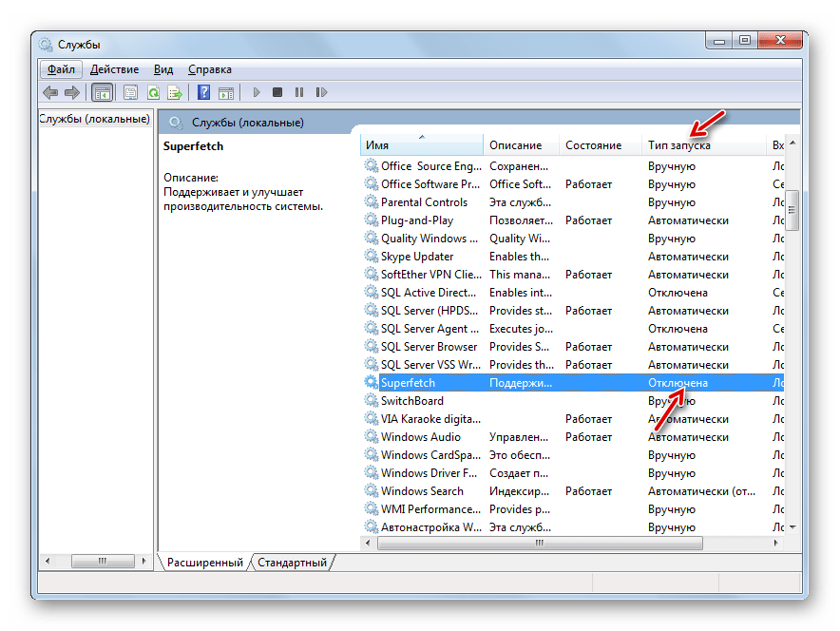Restart the service with the restart icon
This screenshot has height=631, width=840.
(x=321, y=92)
